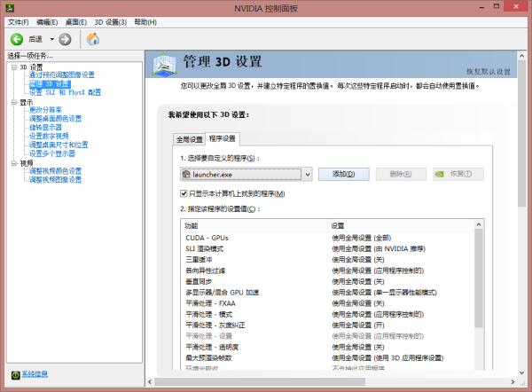Click the 恢复(T) button
The image size is (532, 392).
458,174
